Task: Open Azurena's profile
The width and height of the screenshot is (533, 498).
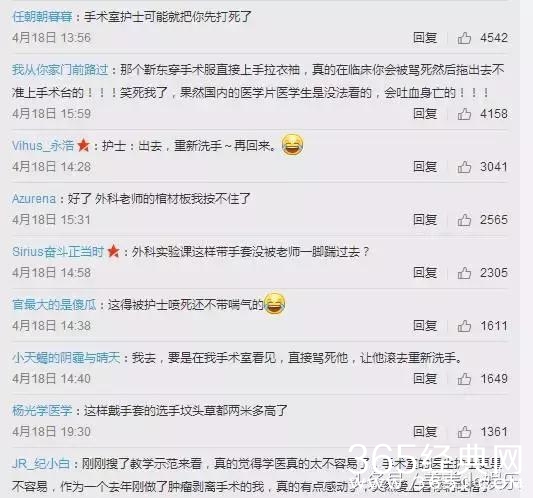Action: (x=34, y=199)
